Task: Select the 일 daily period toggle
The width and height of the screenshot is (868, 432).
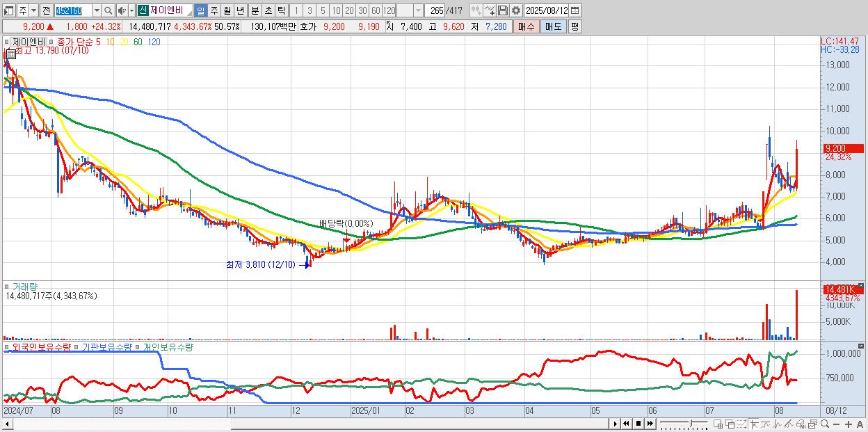Action: [200, 10]
